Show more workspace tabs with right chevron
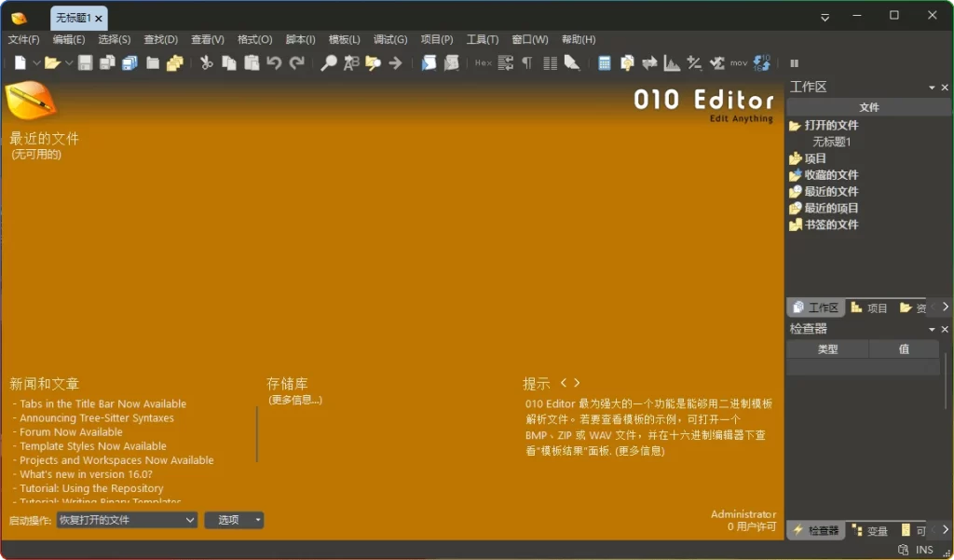The width and height of the screenshot is (954, 560). pyautogui.click(x=945, y=307)
